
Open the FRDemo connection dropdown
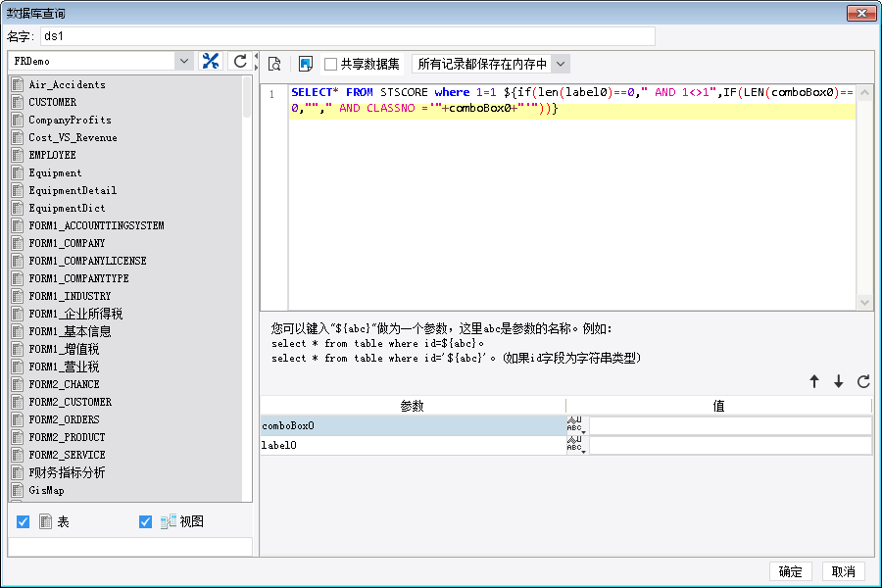point(183,61)
